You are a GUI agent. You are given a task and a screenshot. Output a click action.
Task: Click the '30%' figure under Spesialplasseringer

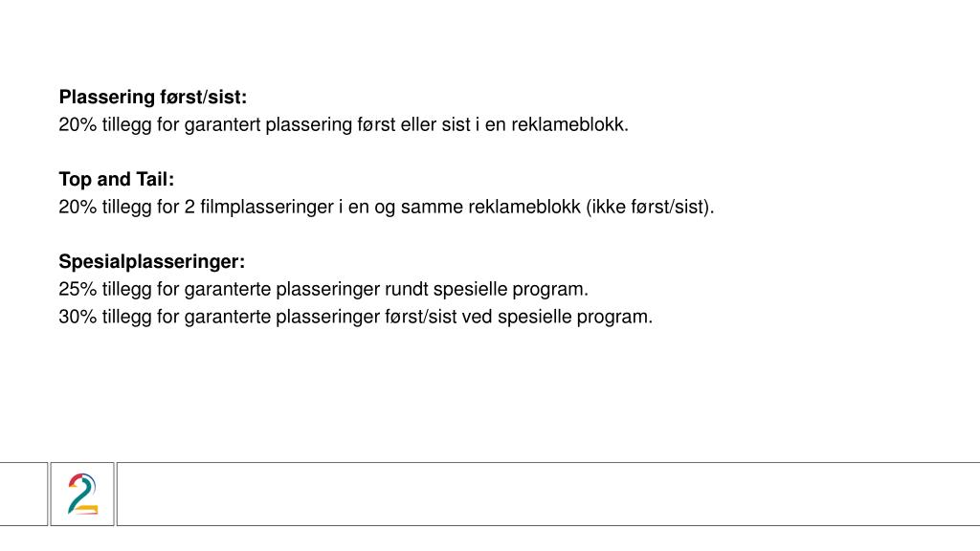click(78, 317)
